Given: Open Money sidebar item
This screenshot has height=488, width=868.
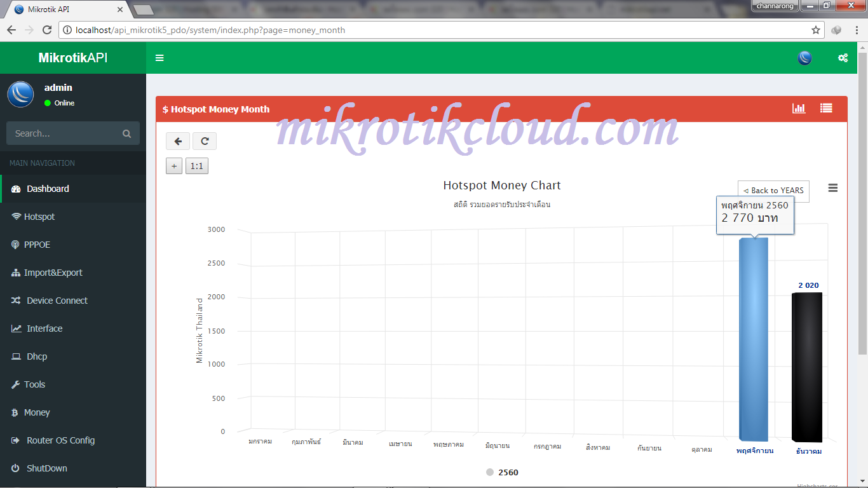Looking at the screenshot, I should (73, 412).
